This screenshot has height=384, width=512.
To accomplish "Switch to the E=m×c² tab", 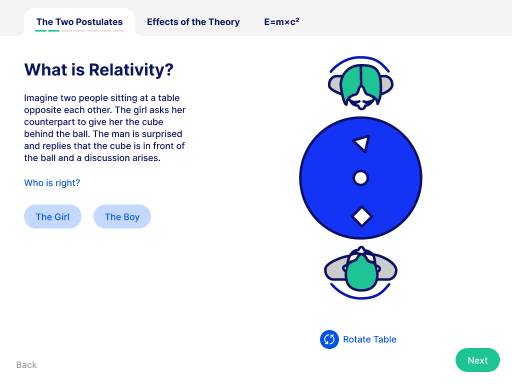I will (x=282, y=22).
